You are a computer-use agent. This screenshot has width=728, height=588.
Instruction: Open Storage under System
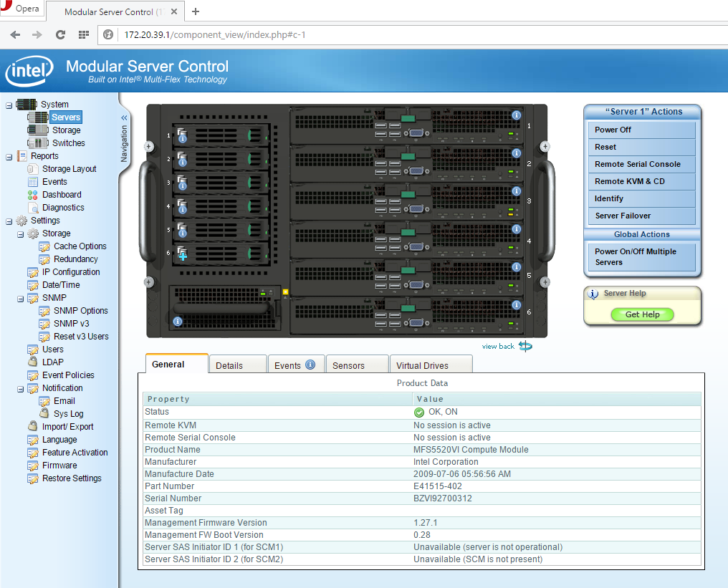coord(66,130)
